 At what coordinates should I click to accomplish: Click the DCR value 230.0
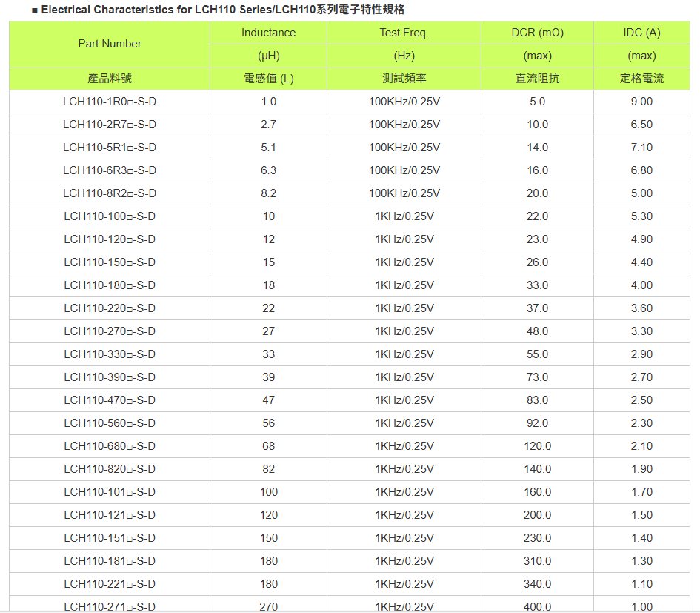point(538,538)
